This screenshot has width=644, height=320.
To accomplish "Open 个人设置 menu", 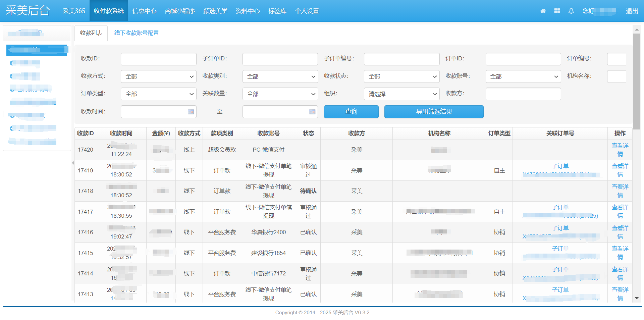I will pyautogui.click(x=307, y=11).
